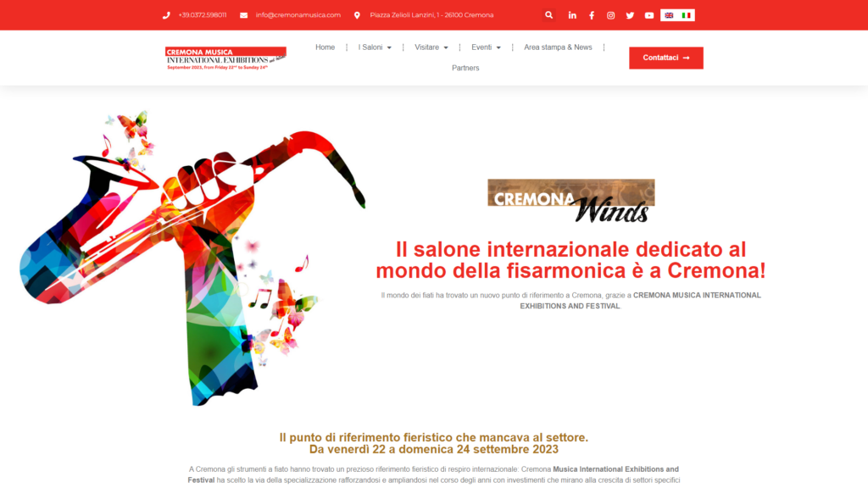Screen dimensions: 868x488
Task: Open the Instagram icon link
Action: (x=610, y=15)
